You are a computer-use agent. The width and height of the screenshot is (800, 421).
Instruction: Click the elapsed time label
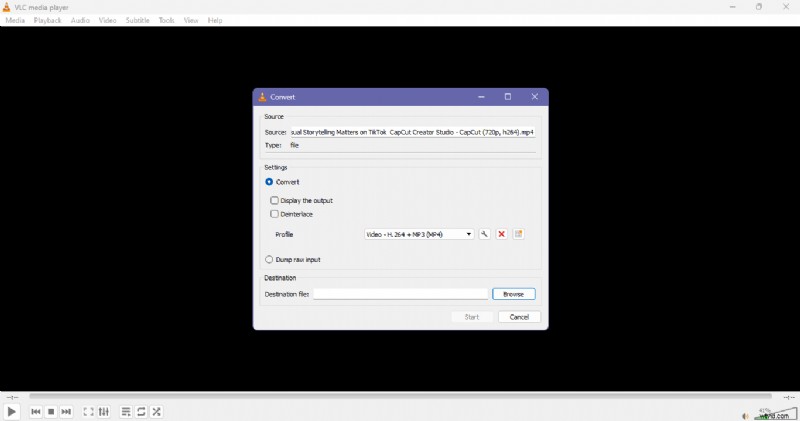point(12,397)
